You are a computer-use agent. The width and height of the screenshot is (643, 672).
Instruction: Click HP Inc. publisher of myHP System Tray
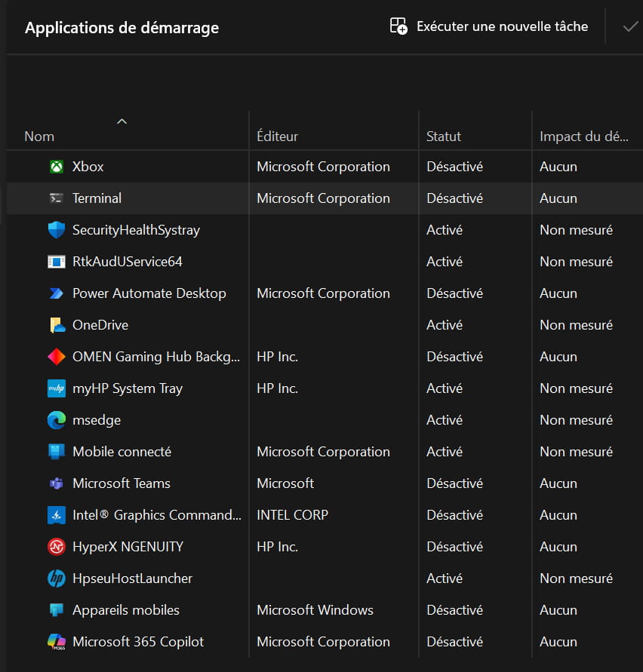click(277, 388)
